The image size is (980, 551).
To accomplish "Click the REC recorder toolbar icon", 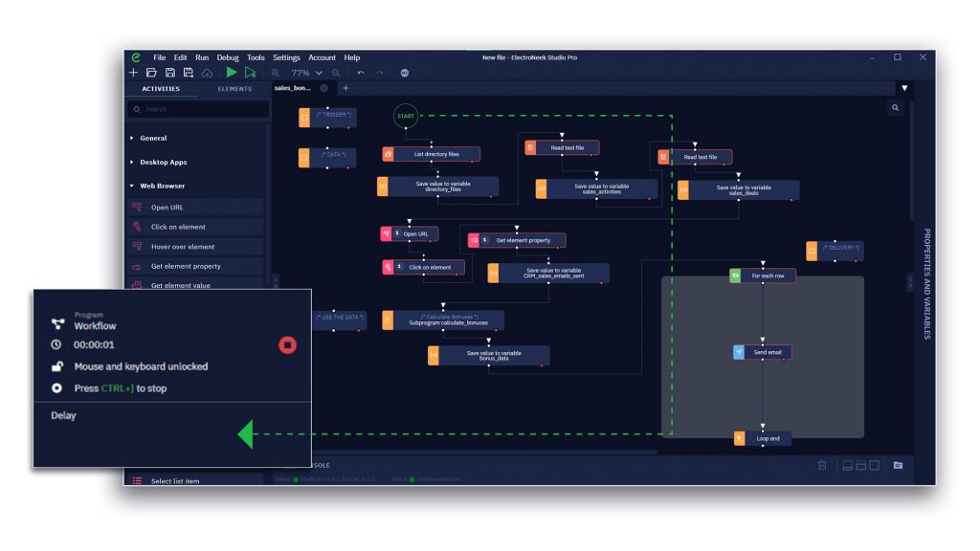I will (x=405, y=73).
